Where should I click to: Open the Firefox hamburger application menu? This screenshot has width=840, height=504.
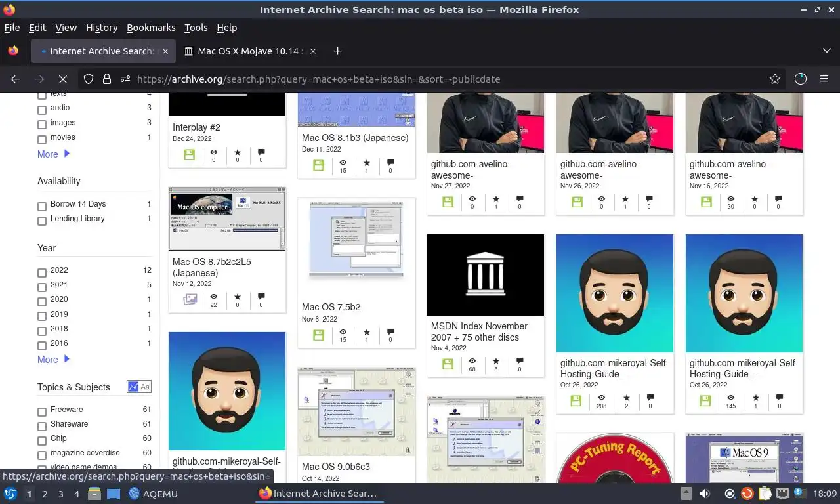pyautogui.click(x=824, y=79)
